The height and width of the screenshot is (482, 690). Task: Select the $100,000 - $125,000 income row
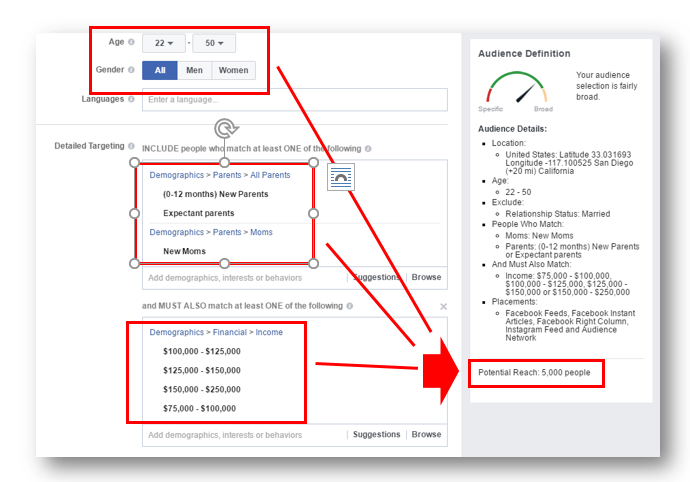point(202,351)
